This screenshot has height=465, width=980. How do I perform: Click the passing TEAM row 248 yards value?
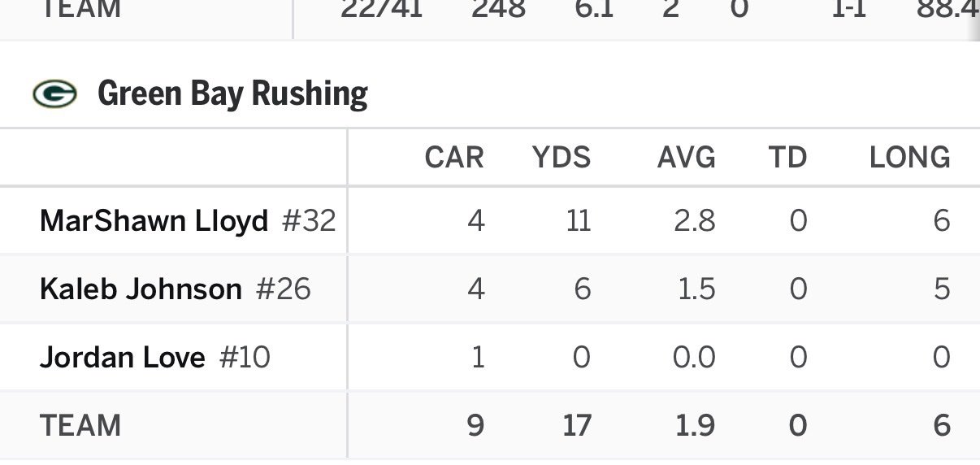498,10
